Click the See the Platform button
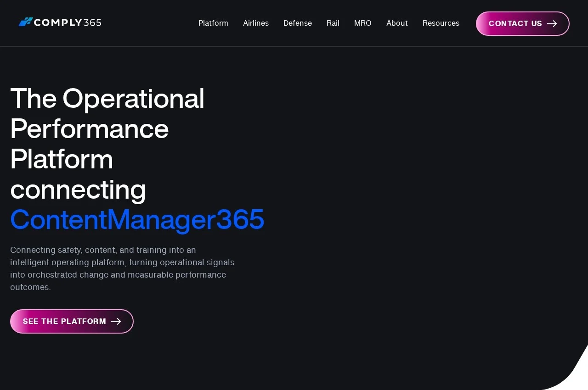 (x=72, y=321)
